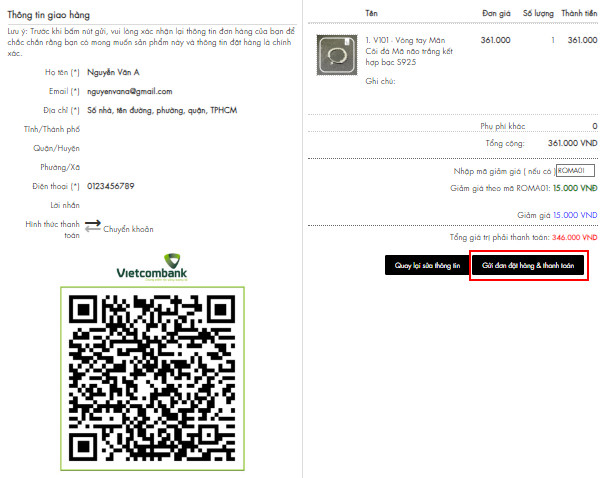Click the email nguyenvana@gmail.com

coord(129,91)
